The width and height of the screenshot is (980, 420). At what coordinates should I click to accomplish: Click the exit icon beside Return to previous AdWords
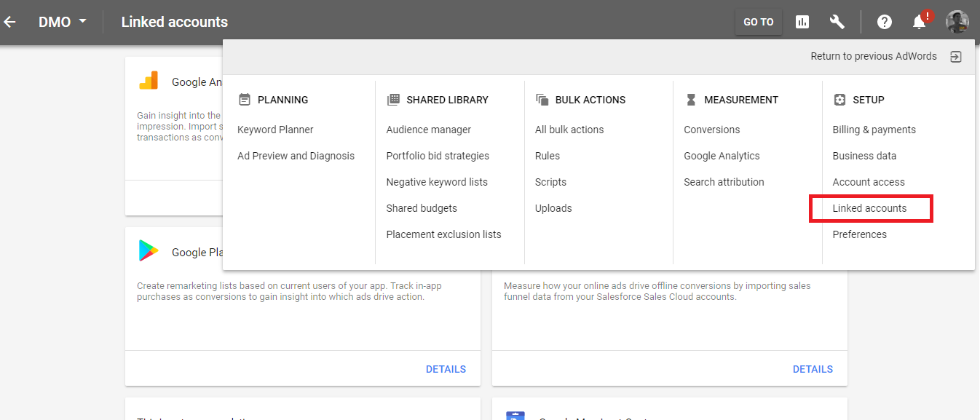[x=957, y=57]
